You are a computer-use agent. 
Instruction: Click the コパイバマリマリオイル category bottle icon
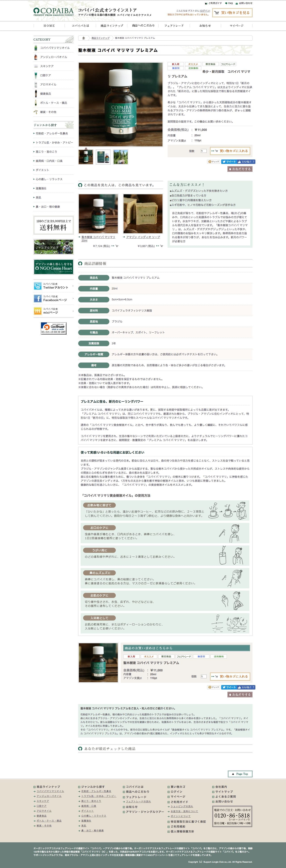(x=36, y=48)
